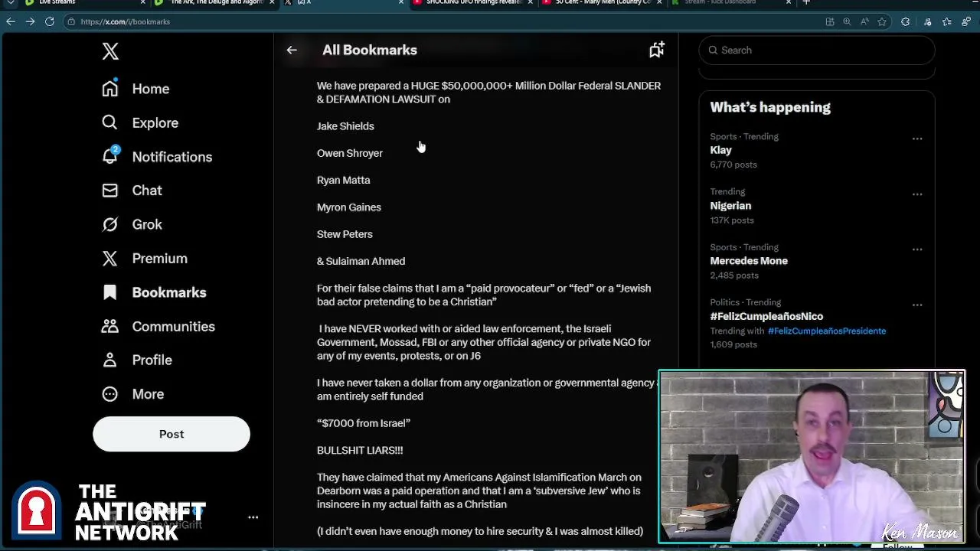Click the add bookmark folder icon
Image resolution: width=980 pixels, height=551 pixels.
657,50
